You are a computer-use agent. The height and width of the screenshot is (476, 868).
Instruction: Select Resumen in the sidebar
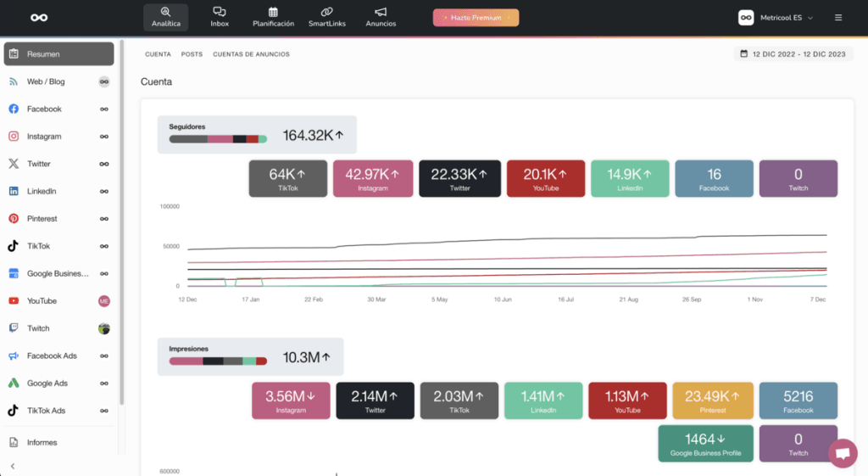[58, 53]
